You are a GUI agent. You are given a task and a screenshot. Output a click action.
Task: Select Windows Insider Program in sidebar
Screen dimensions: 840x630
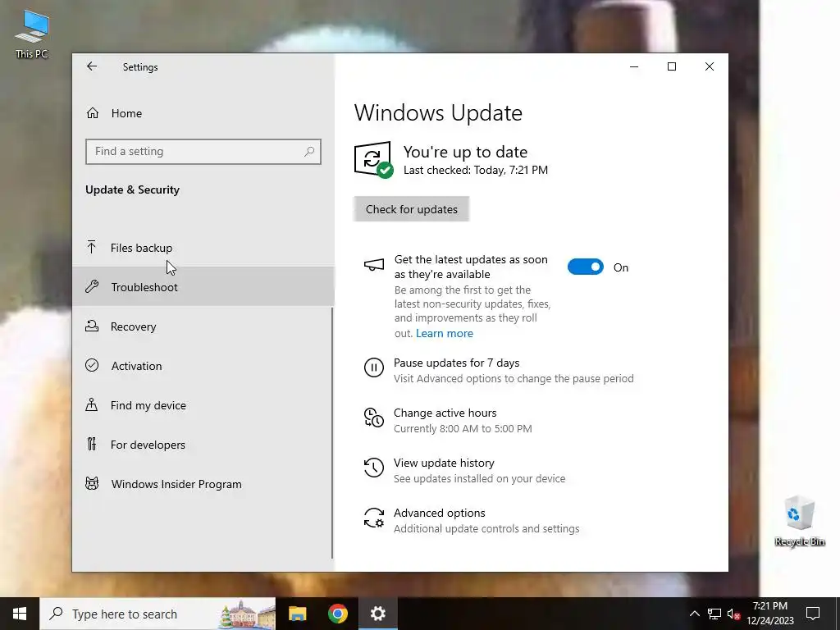(203, 484)
